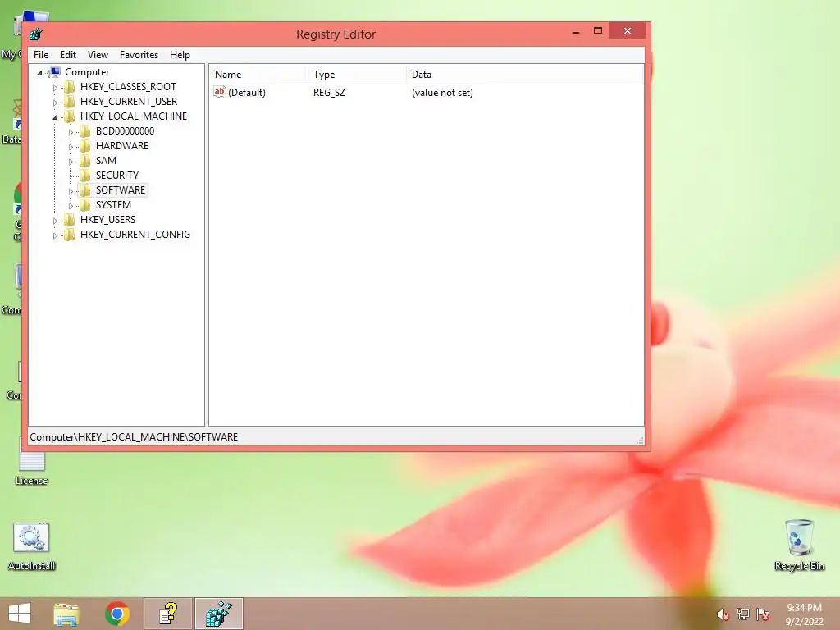Viewport: 840px width, 630px height.
Task: Click the help document taskbar icon
Action: point(168,614)
